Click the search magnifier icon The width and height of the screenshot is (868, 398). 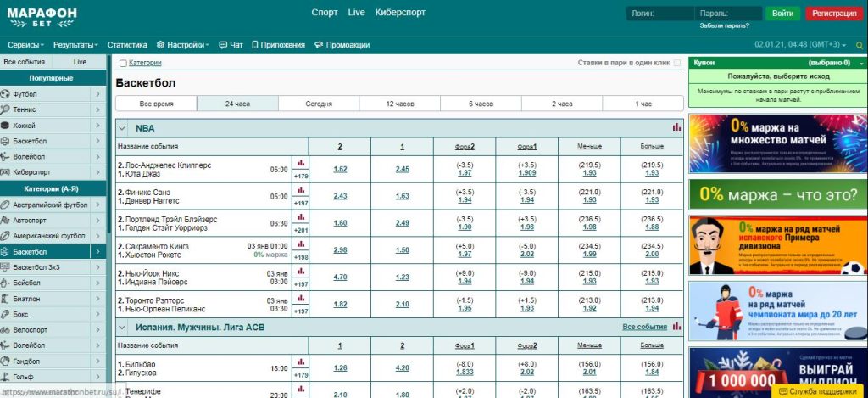pos(859,45)
